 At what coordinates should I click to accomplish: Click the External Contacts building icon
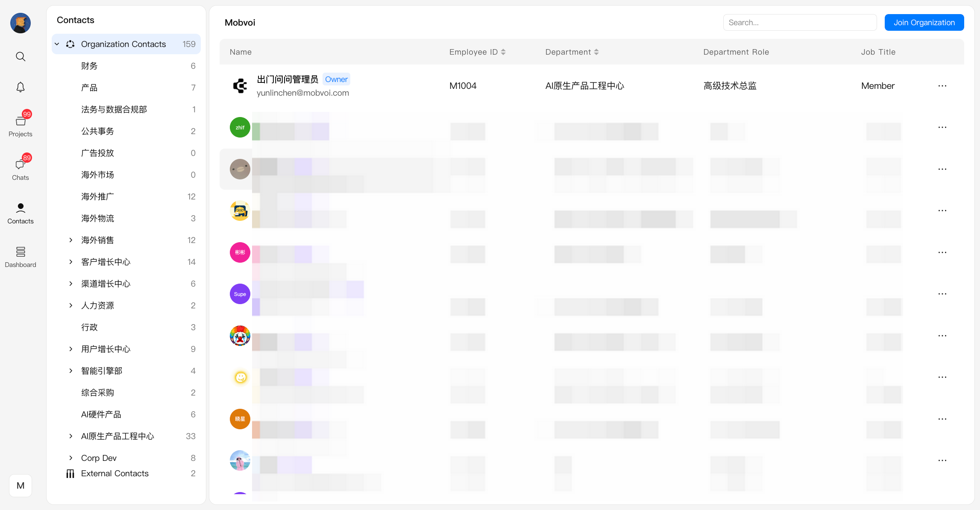pos(70,473)
